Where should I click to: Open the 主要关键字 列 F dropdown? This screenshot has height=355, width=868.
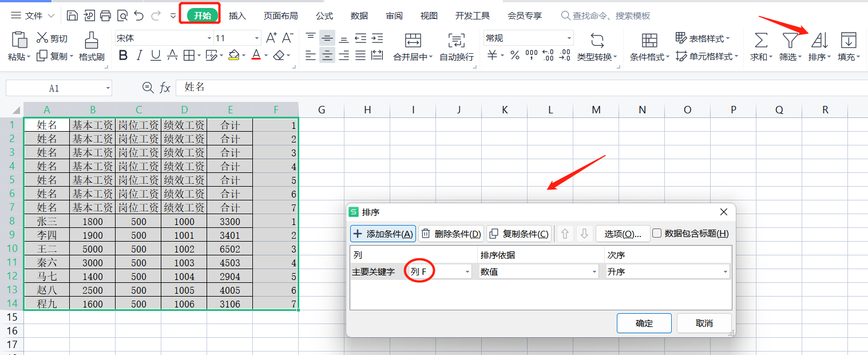coord(439,271)
